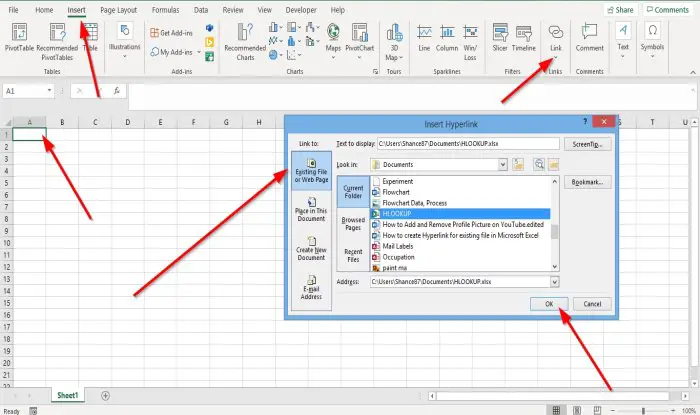The image size is (700, 415).
Task: Open the Comments button
Action: 668,10
